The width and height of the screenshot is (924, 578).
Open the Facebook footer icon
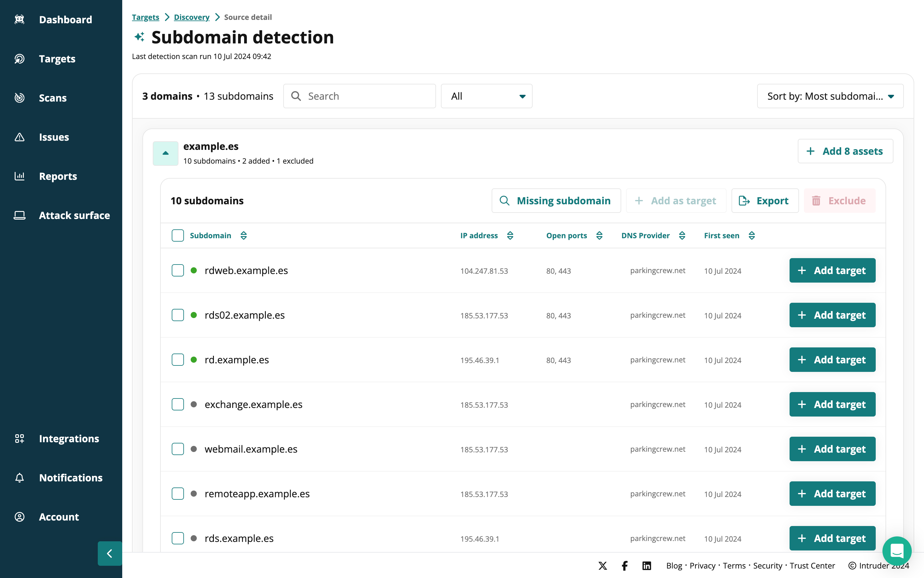coord(625,566)
